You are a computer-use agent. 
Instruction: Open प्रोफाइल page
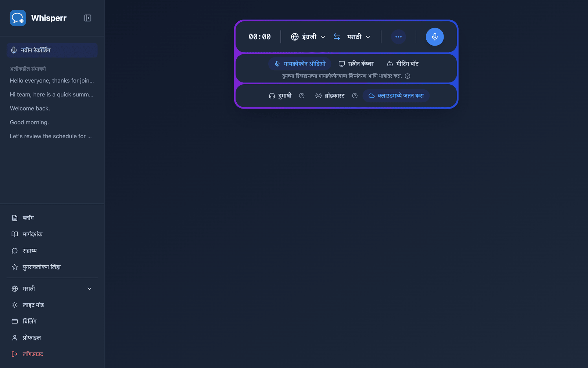click(x=52, y=338)
